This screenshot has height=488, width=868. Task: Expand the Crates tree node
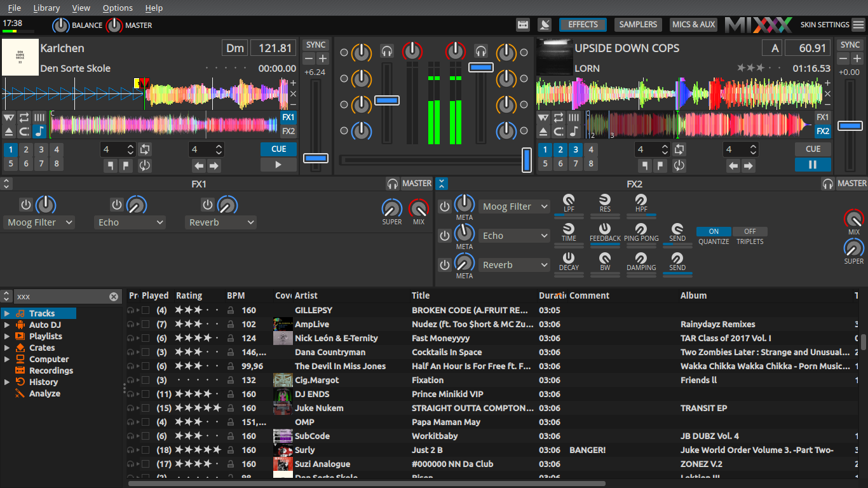coord(7,348)
